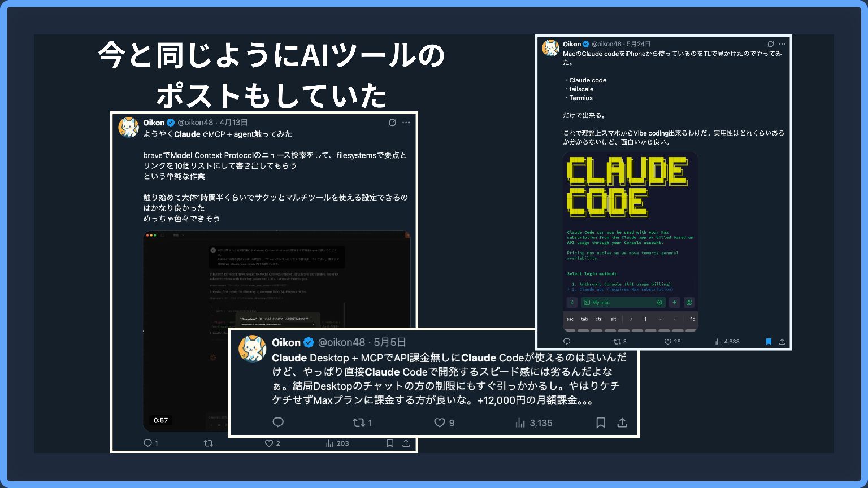Click the 5月24日 date link
The width and height of the screenshot is (868, 488).
click(x=639, y=44)
